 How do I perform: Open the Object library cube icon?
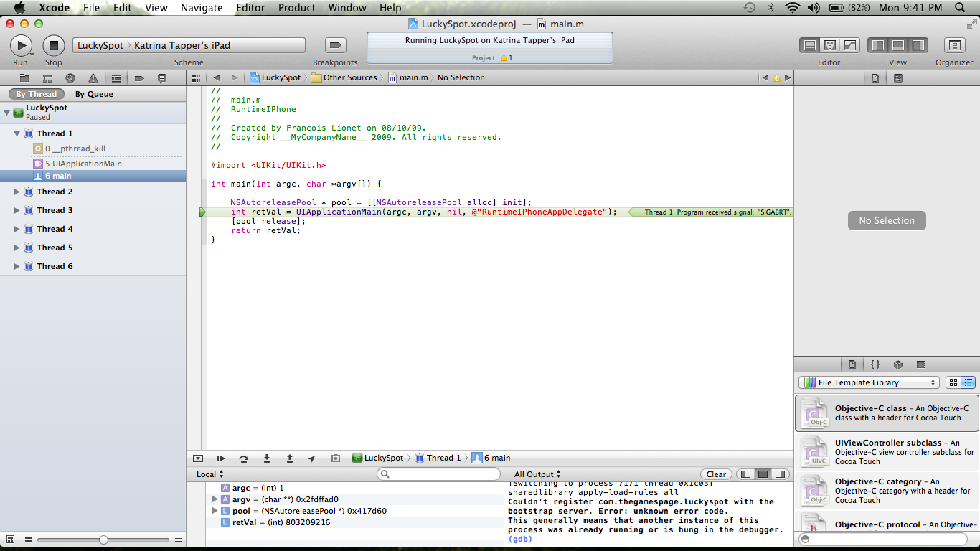pyautogui.click(x=898, y=364)
